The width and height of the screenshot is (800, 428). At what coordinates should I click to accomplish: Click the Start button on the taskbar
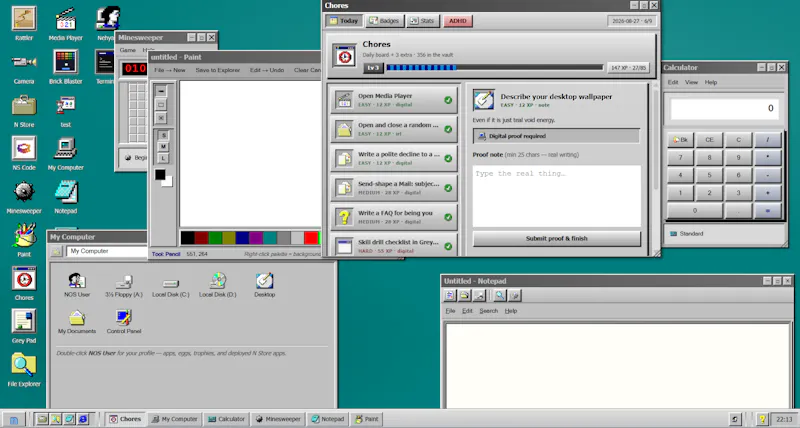click(14, 419)
